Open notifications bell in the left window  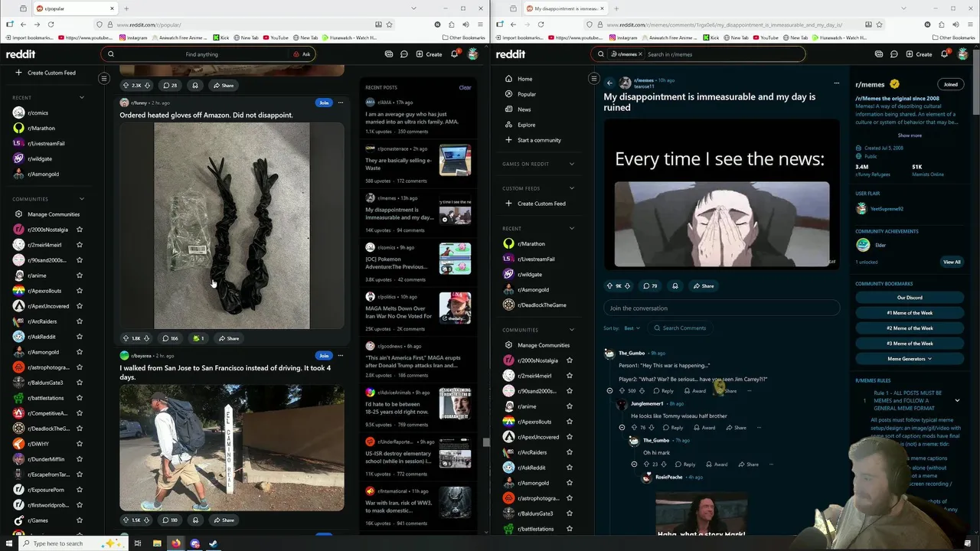click(x=454, y=54)
